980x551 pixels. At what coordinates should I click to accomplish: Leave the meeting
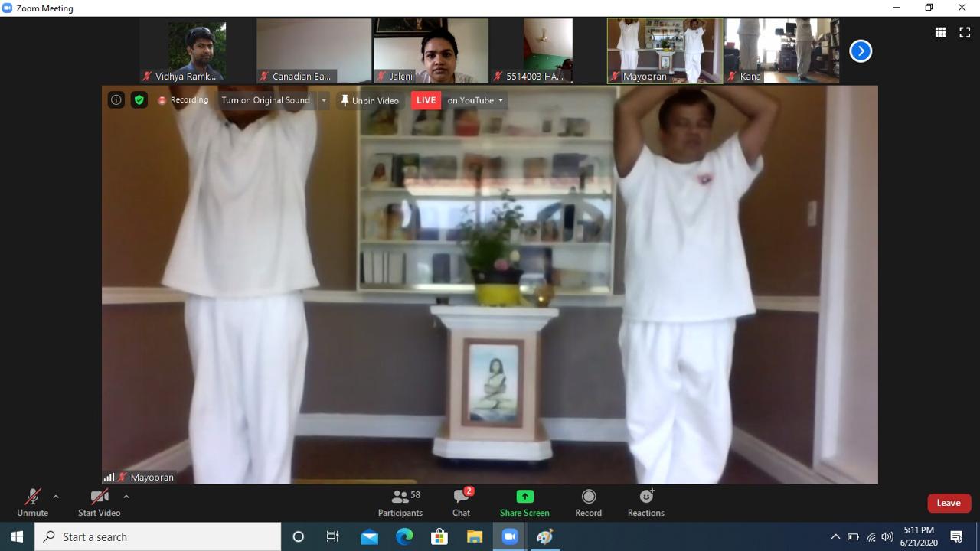949,503
